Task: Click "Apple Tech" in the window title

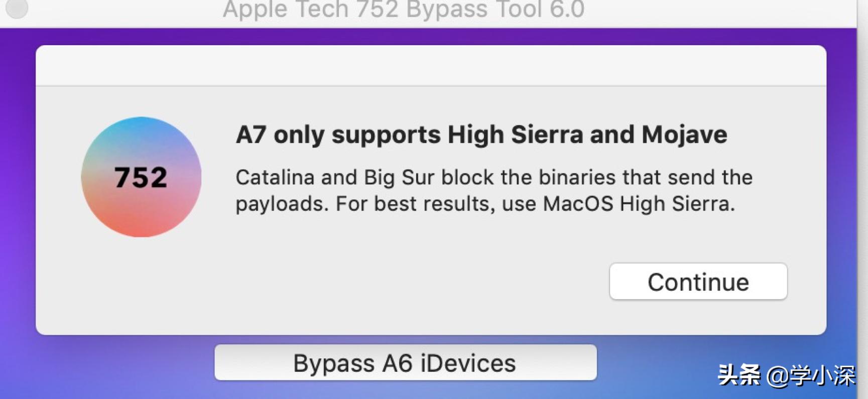Action: [286, 9]
